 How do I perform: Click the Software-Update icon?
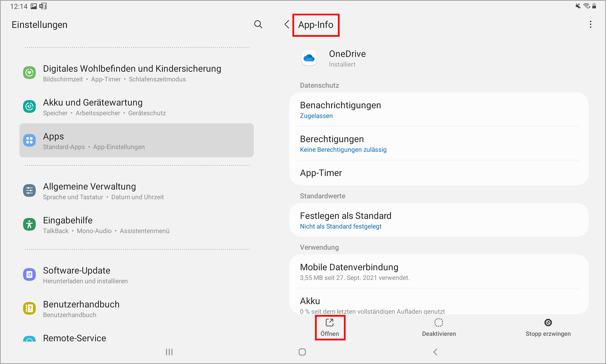click(29, 275)
